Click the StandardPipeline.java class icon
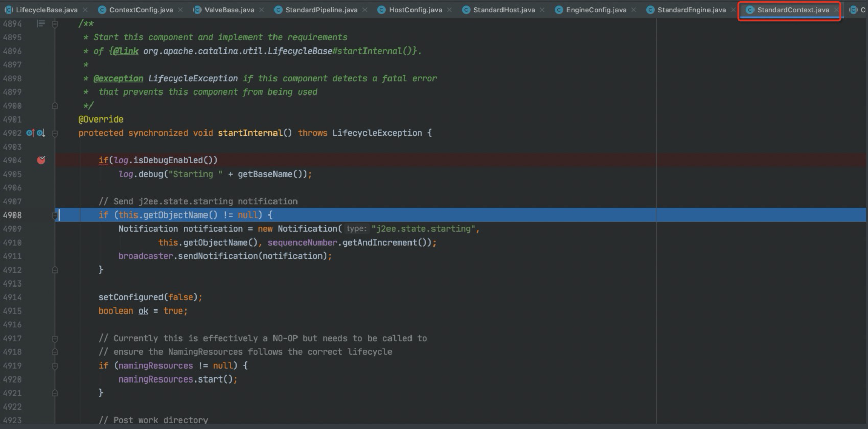Viewport: 868px width, 429px height. [x=278, y=10]
